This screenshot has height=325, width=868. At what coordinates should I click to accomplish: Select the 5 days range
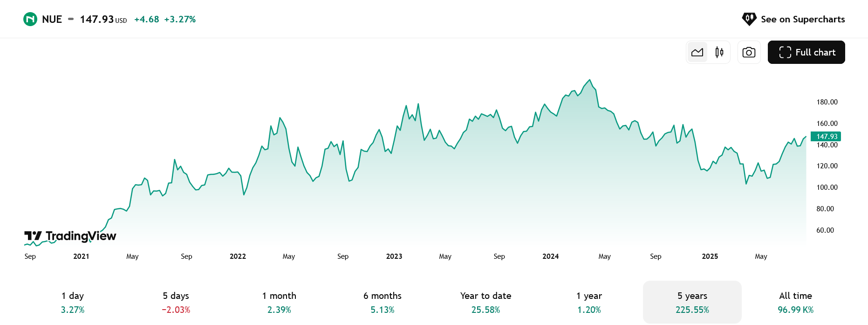[176, 302]
